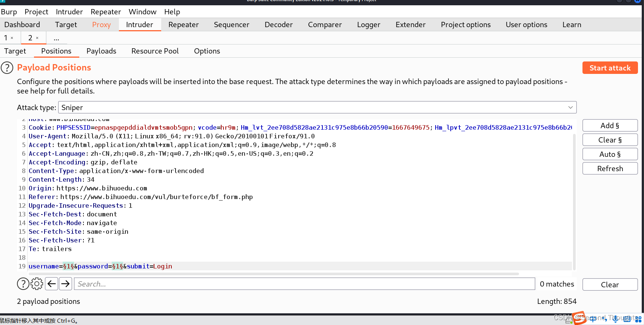This screenshot has width=644, height=325.
Task: Click the horizontal scrollbar of request editor
Action: click(x=274, y=274)
